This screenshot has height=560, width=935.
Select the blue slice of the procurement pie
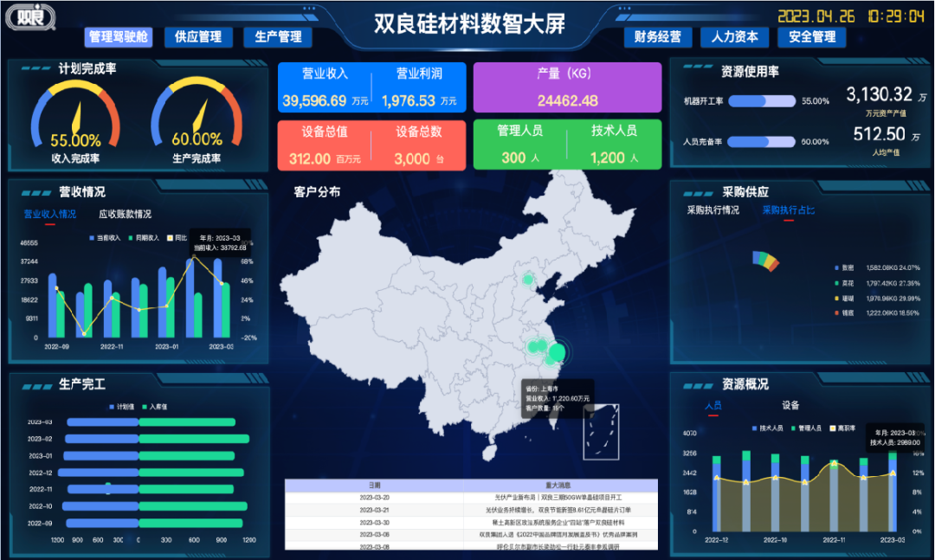[x=756, y=258]
